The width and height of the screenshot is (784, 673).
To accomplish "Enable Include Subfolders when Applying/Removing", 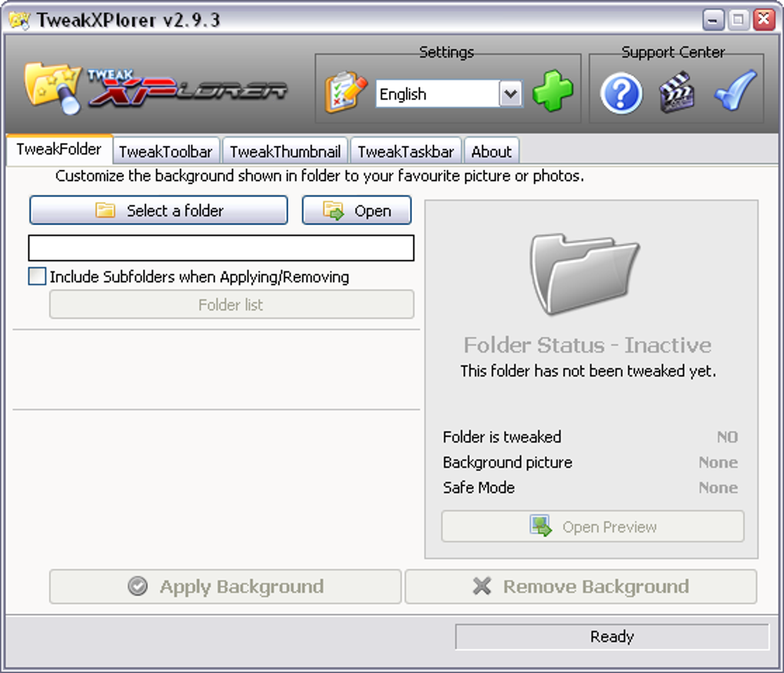I will coord(36,276).
